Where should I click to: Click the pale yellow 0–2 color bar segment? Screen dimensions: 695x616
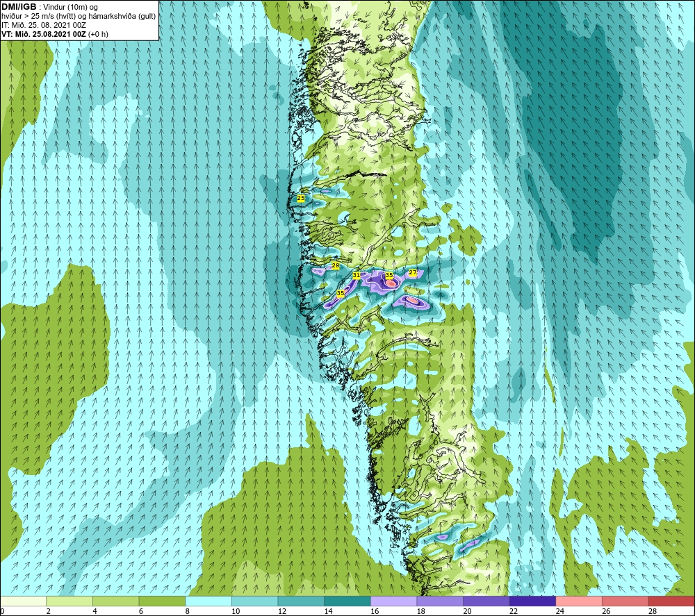23,601
